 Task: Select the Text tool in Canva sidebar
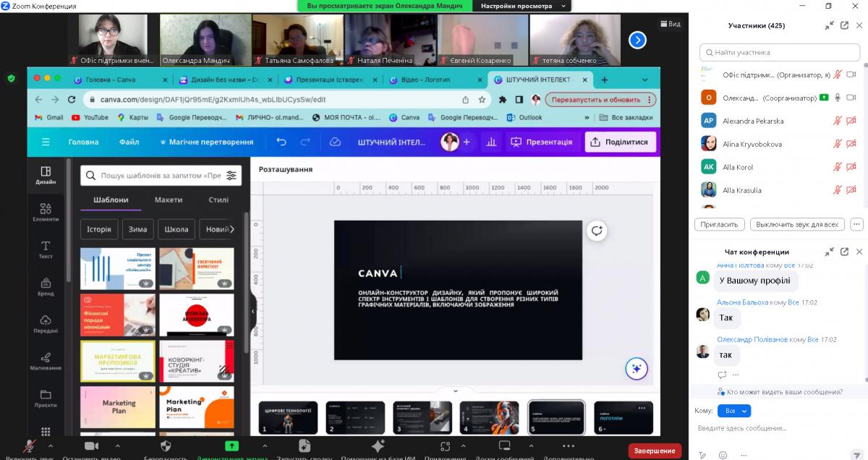46,250
